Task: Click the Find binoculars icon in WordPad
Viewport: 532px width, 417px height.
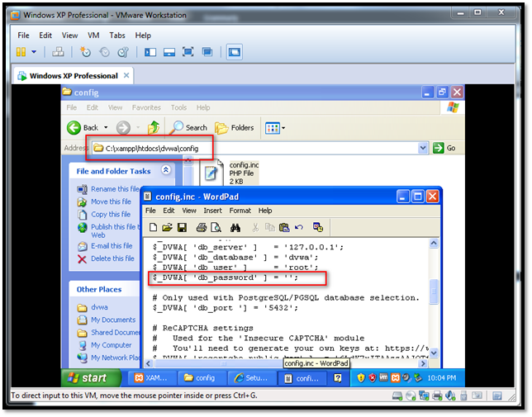Action: (235, 227)
